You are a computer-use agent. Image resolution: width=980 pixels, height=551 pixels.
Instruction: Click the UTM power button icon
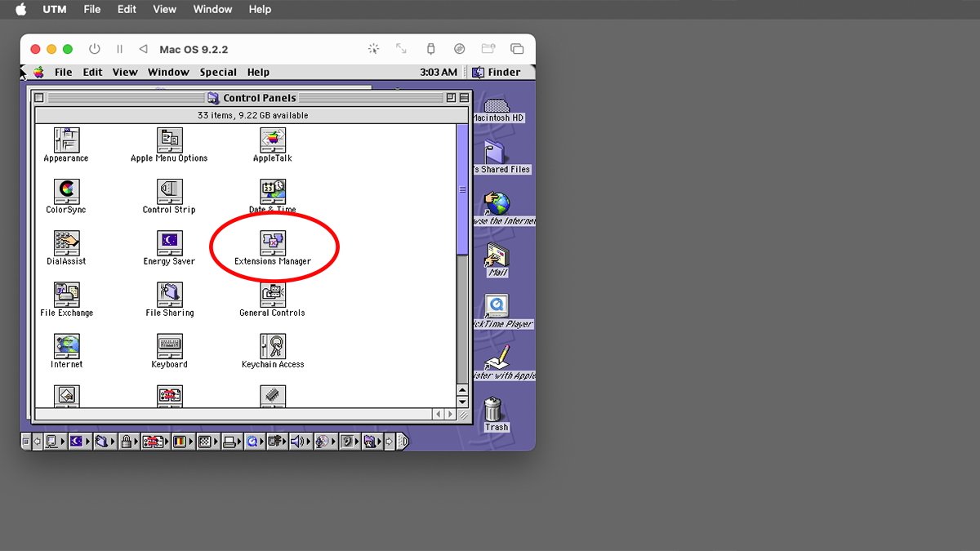tap(94, 49)
